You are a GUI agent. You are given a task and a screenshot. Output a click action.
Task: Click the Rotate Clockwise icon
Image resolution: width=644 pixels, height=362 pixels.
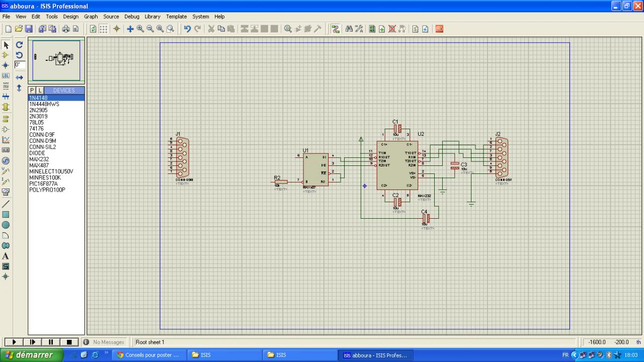tap(20, 45)
